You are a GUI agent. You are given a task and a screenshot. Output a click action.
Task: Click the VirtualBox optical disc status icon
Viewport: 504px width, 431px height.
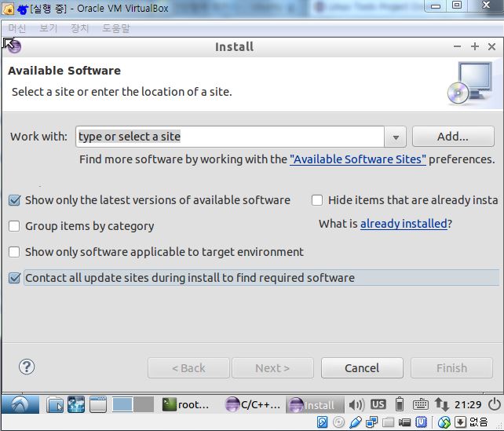point(339,422)
